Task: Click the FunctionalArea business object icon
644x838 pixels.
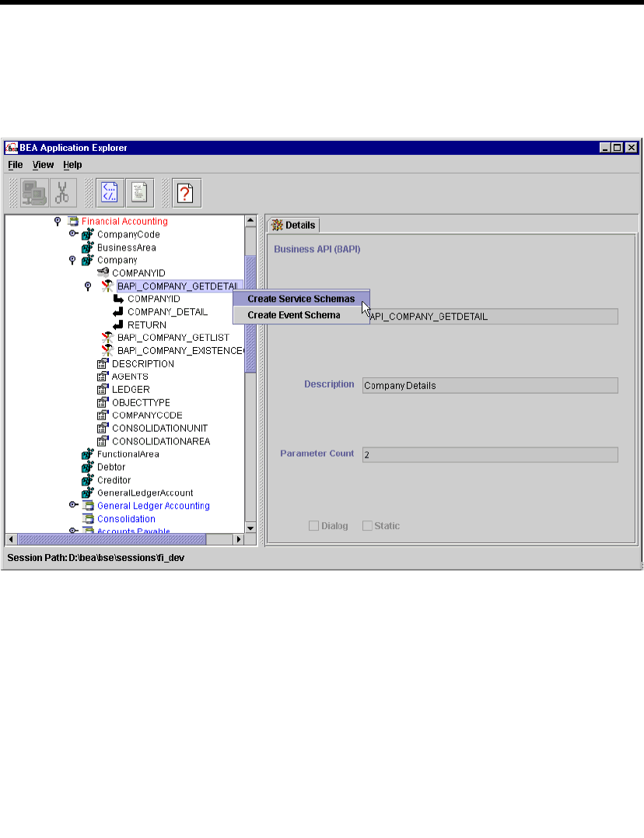Action: coord(88,454)
